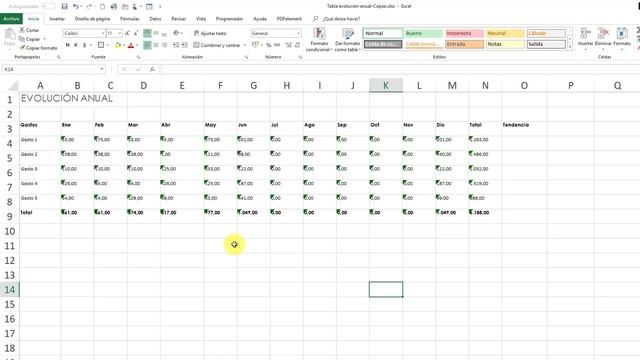Decrease decimal places
The image size is (640, 360).
pos(297,45)
